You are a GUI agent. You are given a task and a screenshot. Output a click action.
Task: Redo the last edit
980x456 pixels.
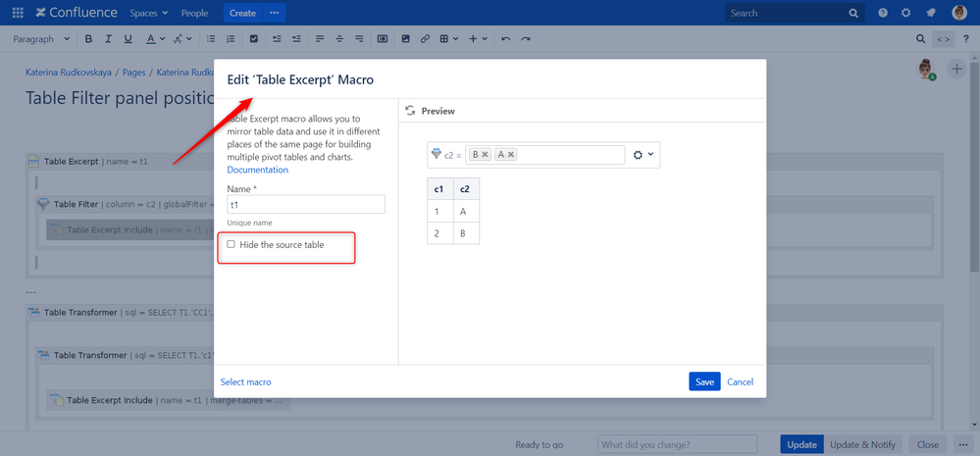click(x=526, y=38)
